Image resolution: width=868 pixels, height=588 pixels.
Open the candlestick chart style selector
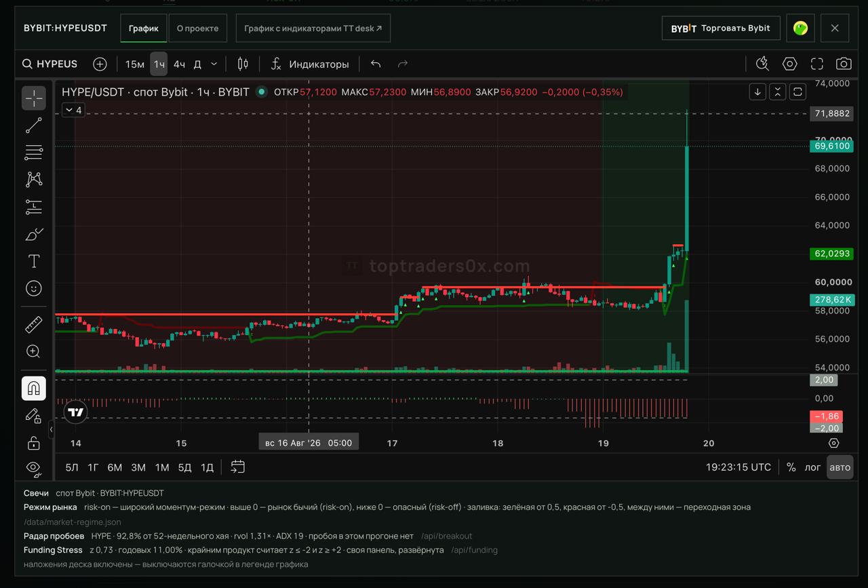click(243, 64)
